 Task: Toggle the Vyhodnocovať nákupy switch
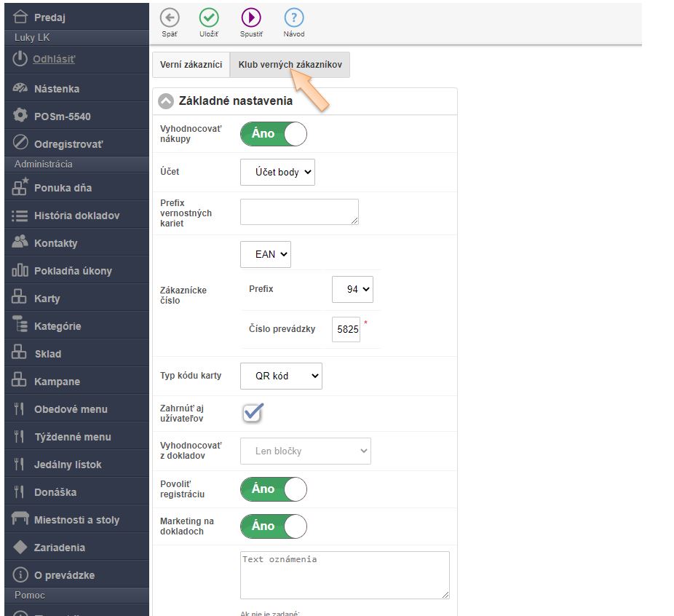(274, 134)
